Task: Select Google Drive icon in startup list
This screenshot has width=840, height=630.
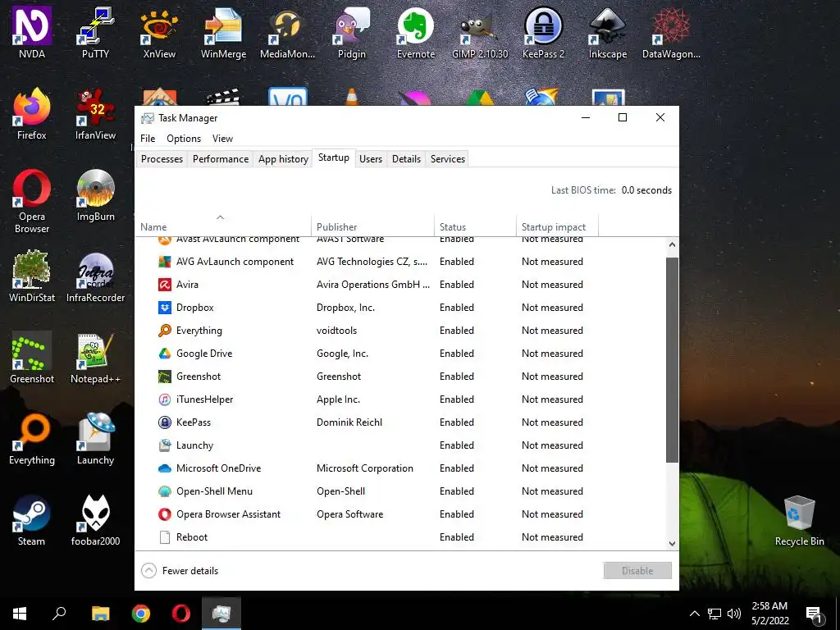Action: pos(164,354)
